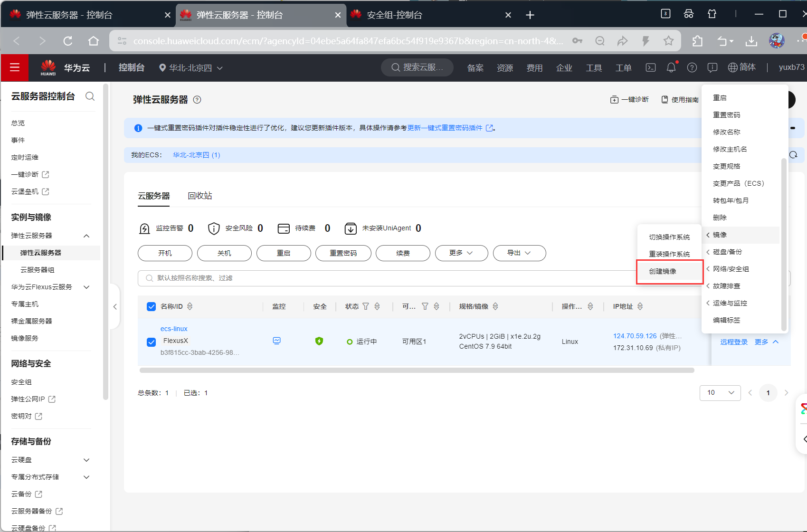The image size is (807, 532).
Task: Open 一键诊断 at the top right
Action: tap(629, 99)
